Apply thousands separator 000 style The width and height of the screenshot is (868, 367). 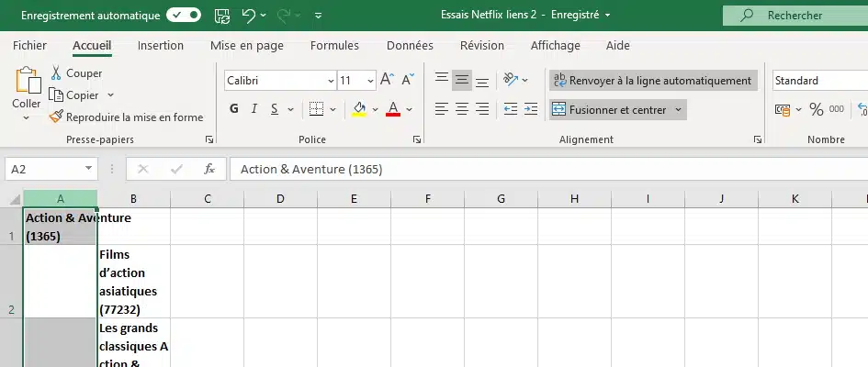(837, 109)
